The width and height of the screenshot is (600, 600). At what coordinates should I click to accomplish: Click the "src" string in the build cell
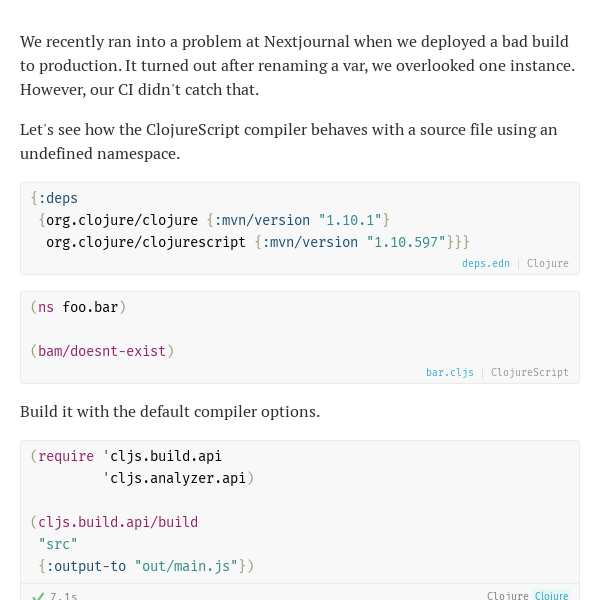click(58, 544)
